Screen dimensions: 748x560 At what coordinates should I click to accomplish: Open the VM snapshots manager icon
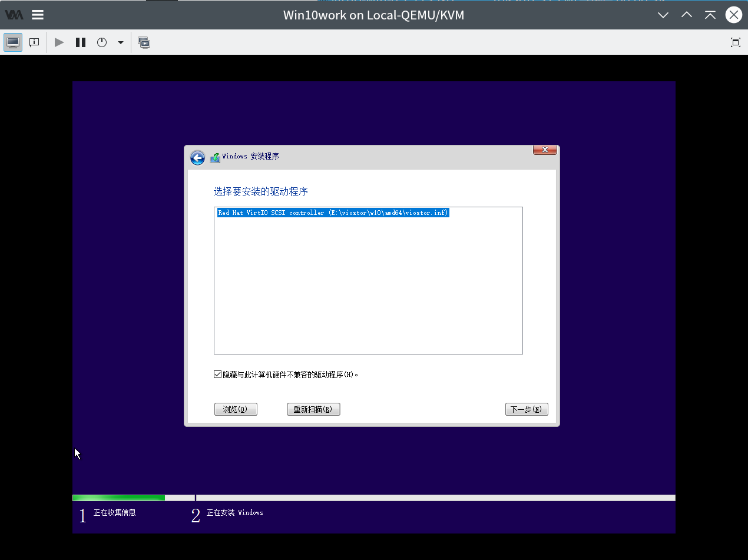pyautogui.click(x=144, y=42)
